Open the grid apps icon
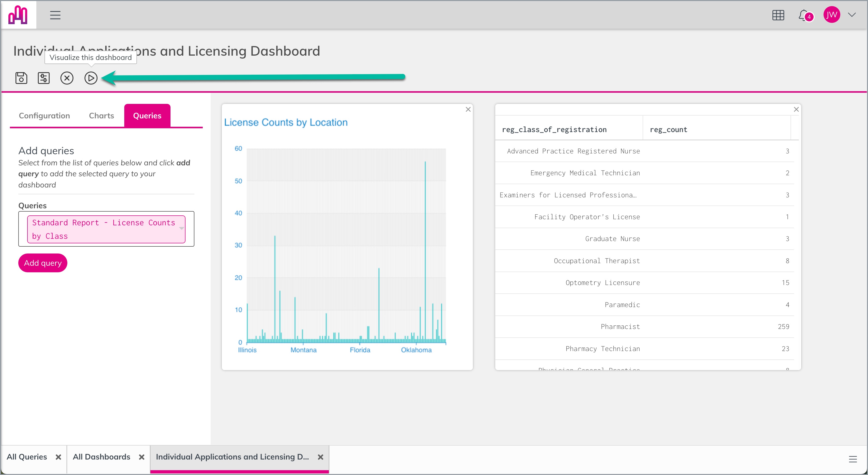Image resolution: width=868 pixels, height=475 pixels. [778, 15]
